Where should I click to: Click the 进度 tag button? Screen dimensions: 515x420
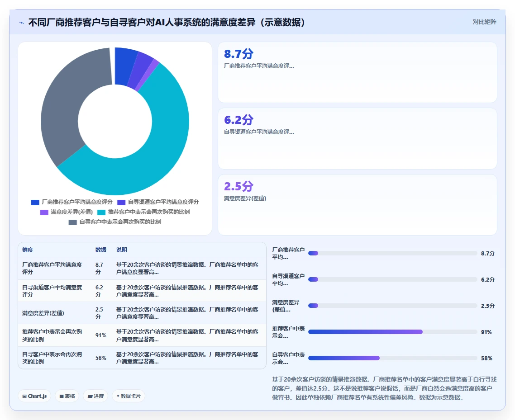[95, 396]
